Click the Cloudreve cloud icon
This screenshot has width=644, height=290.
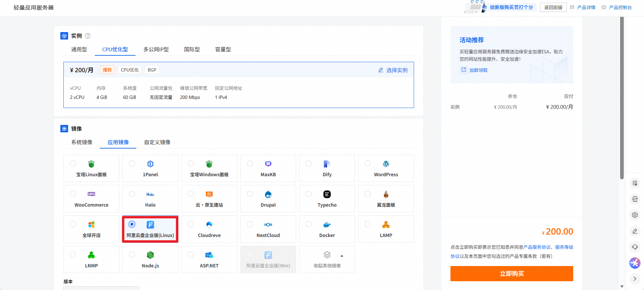[x=209, y=225]
